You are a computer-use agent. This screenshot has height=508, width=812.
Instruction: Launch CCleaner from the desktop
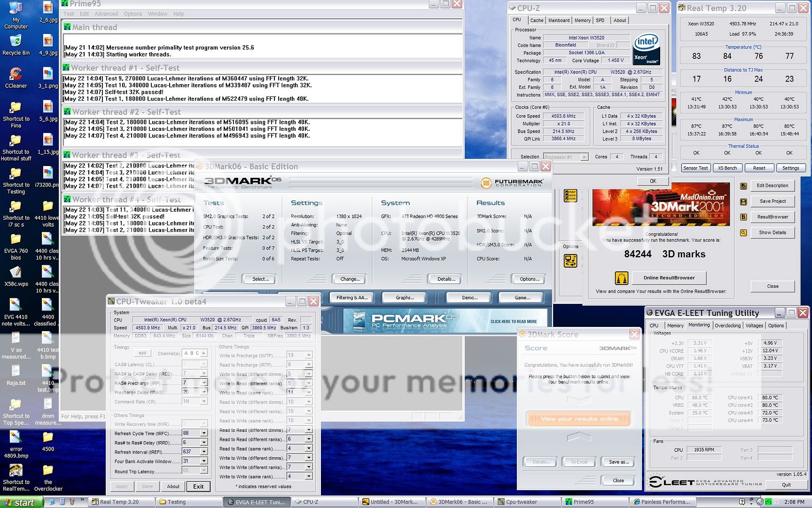point(16,78)
